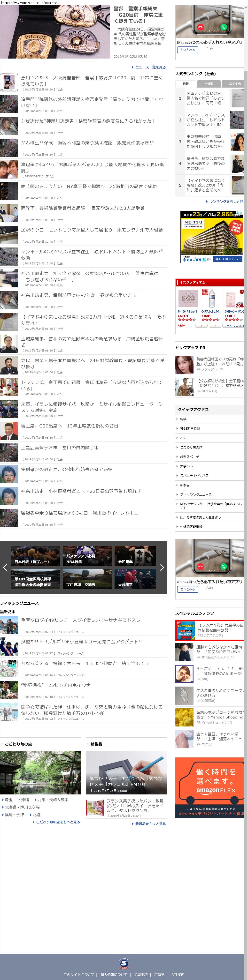Switch ranking to the 一週間 tab
This screenshot has width=248, height=980.
pyautogui.click(x=209, y=84)
